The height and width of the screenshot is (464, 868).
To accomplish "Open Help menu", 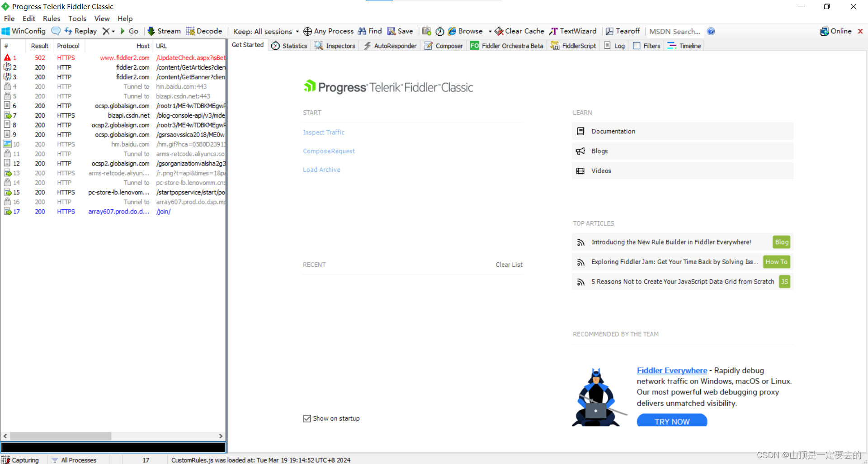I will (125, 19).
